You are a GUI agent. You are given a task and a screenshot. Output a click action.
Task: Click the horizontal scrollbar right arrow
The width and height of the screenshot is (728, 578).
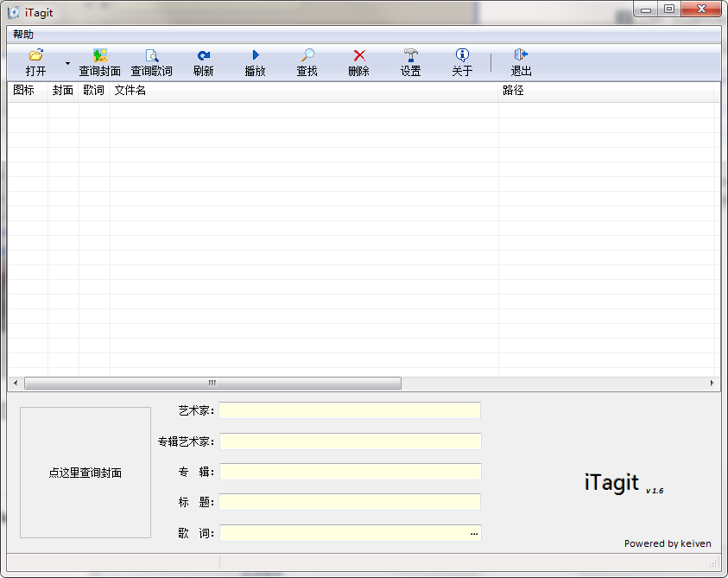coord(712,383)
